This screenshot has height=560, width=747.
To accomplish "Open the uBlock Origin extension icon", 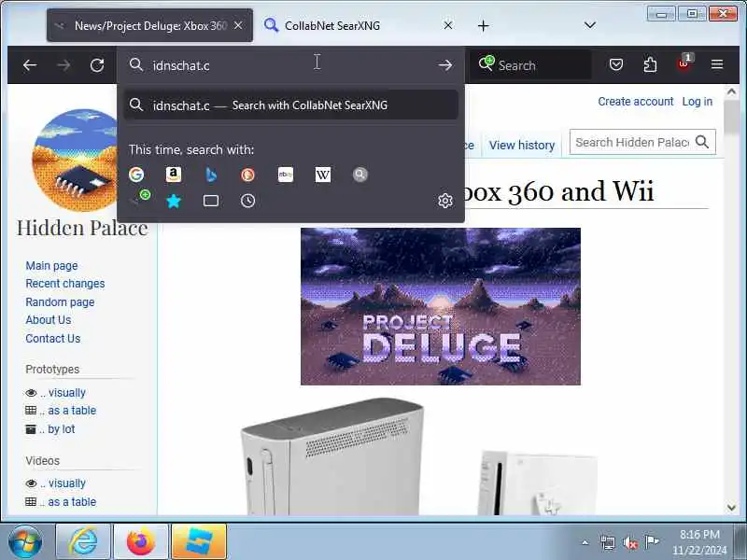I will (x=684, y=63).
